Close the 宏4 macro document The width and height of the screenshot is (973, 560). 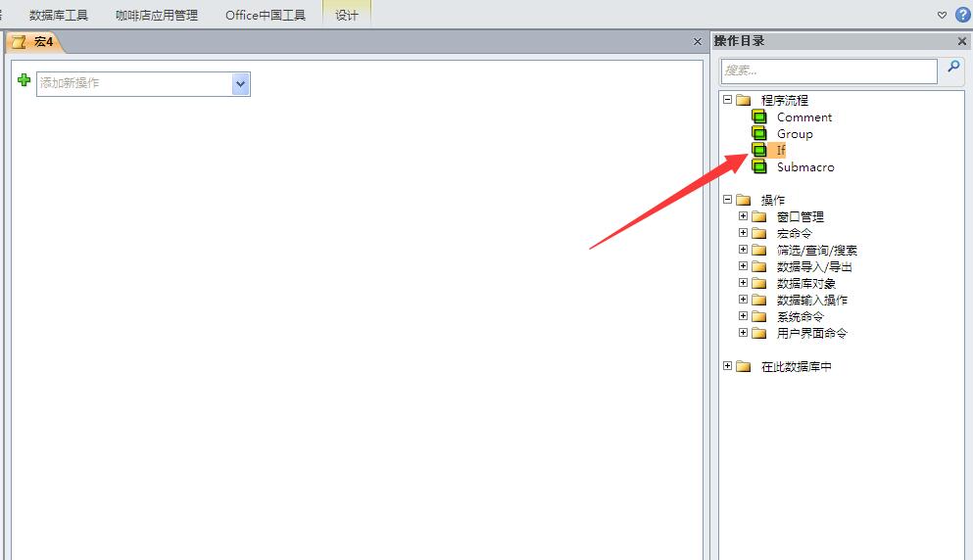click(698, 41)
